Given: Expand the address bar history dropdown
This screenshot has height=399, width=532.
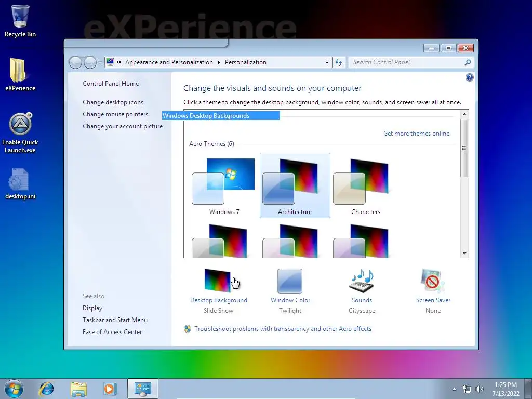Looking at the screenshot, I should (x=327, y=62).
